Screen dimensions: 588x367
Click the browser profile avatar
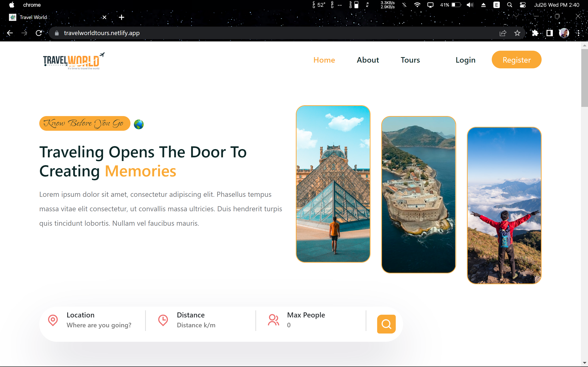[x=564, y=33]
